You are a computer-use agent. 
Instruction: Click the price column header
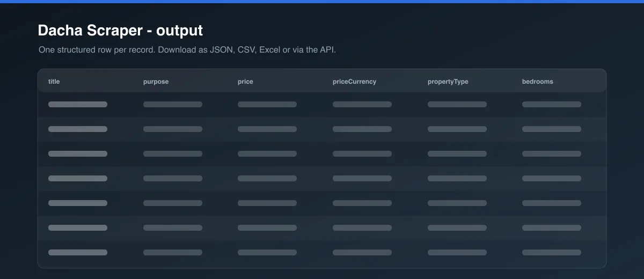(245, 82)
